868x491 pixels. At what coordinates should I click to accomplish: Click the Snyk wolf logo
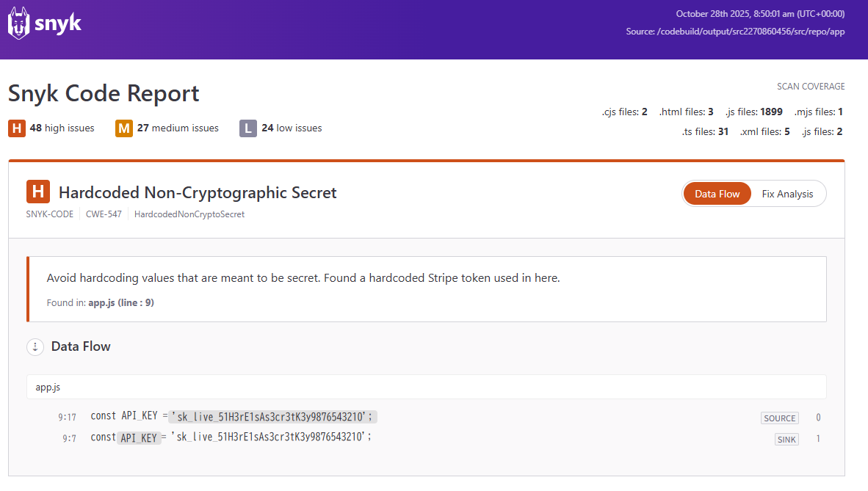click(18, 23)
